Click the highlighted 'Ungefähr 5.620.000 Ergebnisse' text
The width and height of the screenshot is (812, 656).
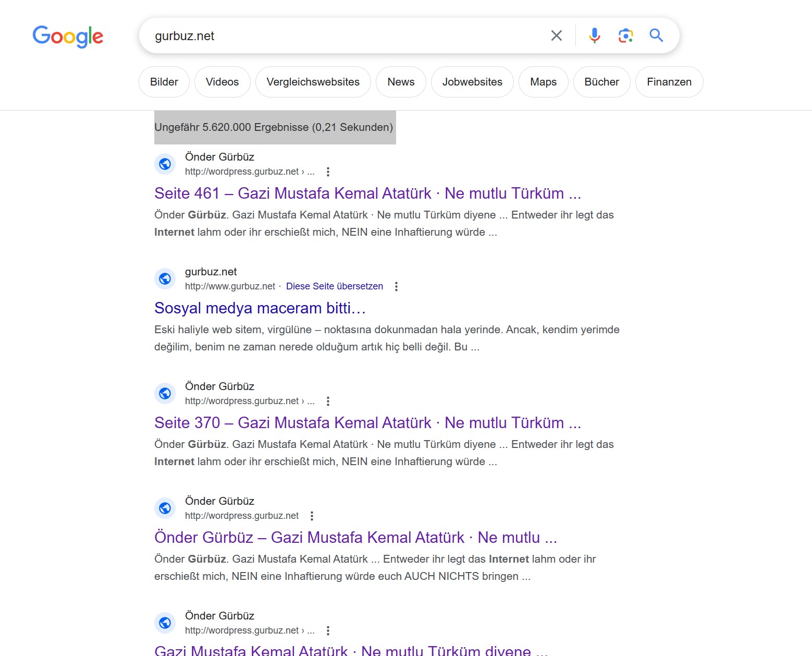274,127
